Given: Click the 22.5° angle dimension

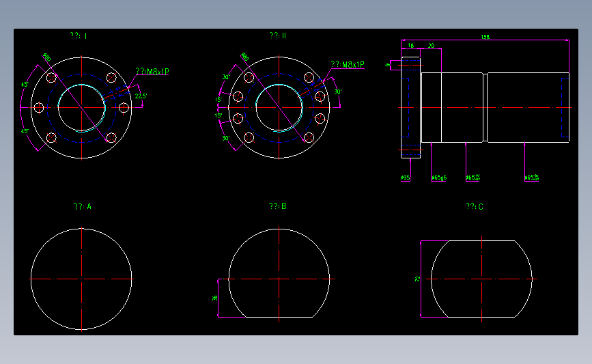Looking at the screenshot, I should [x=141, y=96].
